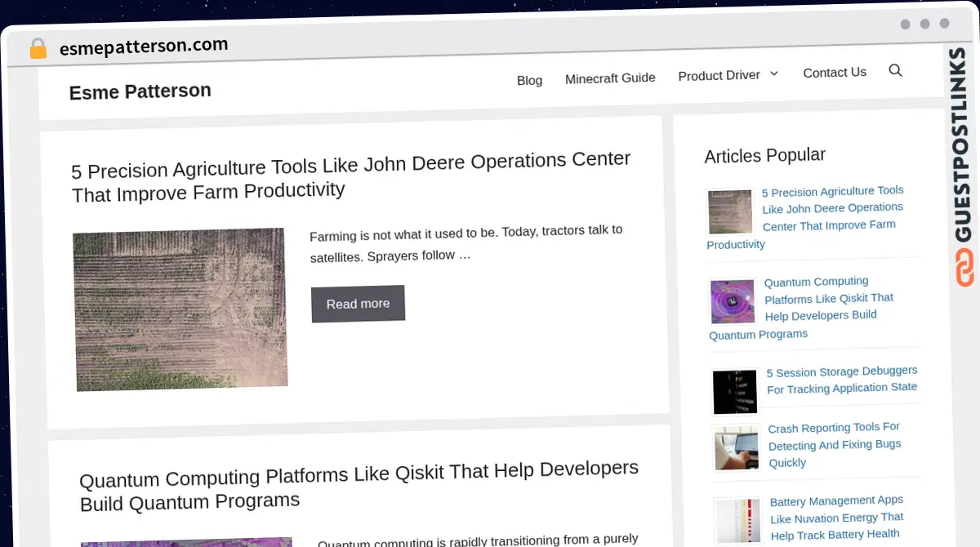Open the Crash Reporting Tools sidebar link

(835, 445)
